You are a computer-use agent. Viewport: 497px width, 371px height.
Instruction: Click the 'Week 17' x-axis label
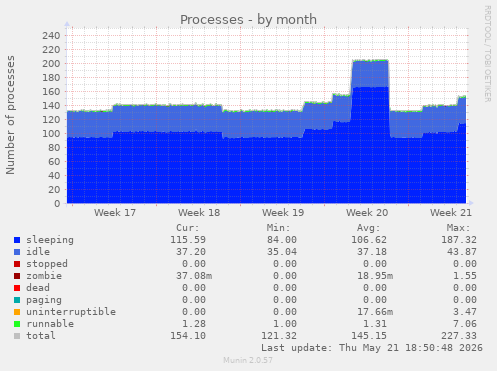coord(115,213)
